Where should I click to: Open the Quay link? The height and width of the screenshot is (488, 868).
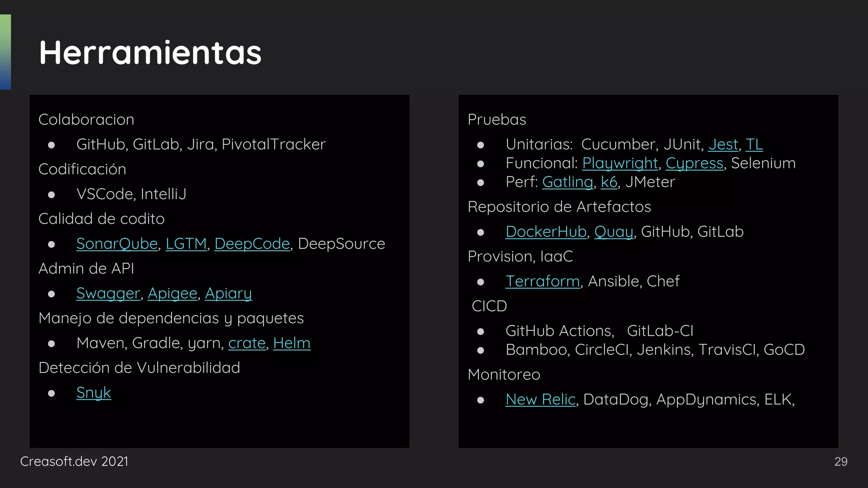pyautogui.click(x=614, y=231)
